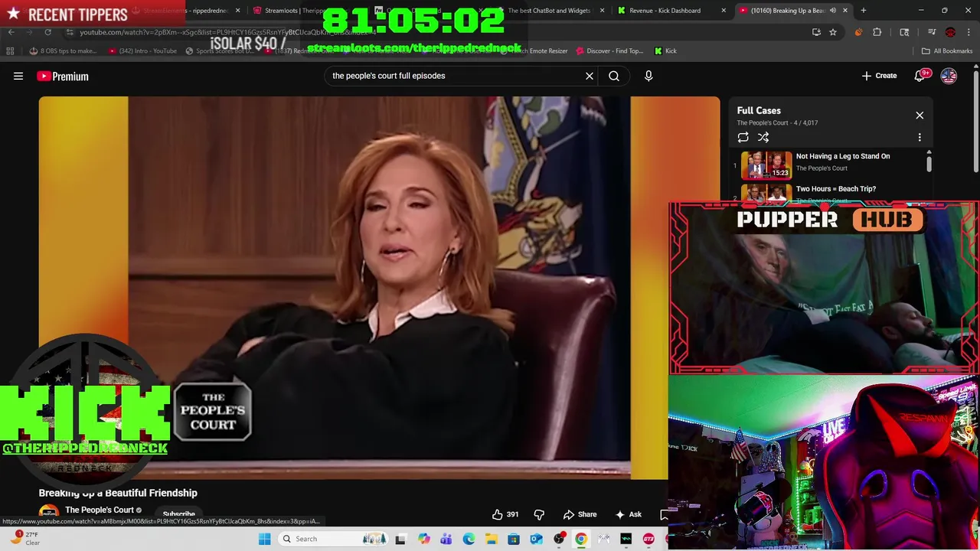
Task: Open File Explorer from taskbar
Action: 491,539
